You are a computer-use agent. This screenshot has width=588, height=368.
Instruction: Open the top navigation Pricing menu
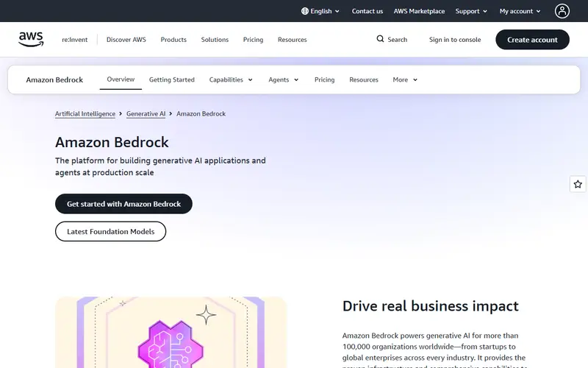click(x=253, y=40)
